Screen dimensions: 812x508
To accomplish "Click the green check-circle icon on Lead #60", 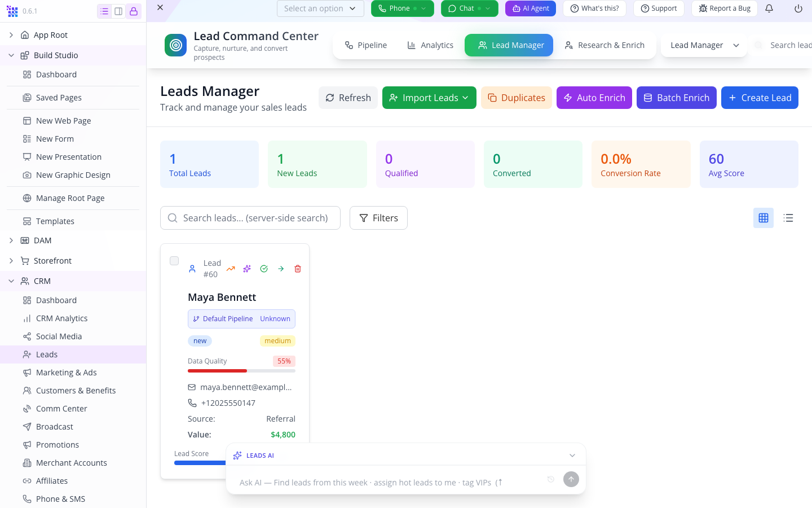I will coord(264,269).
